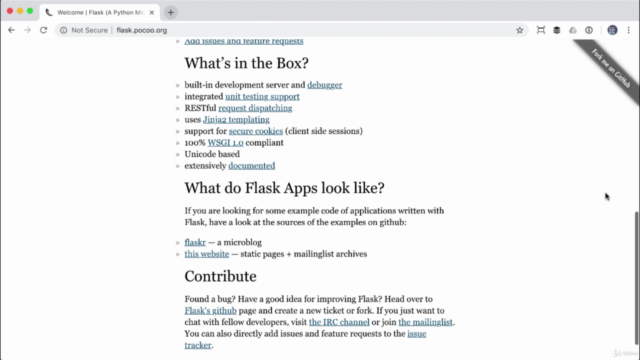
Task: Open the user profile avatar
Action: pos(612,30)
